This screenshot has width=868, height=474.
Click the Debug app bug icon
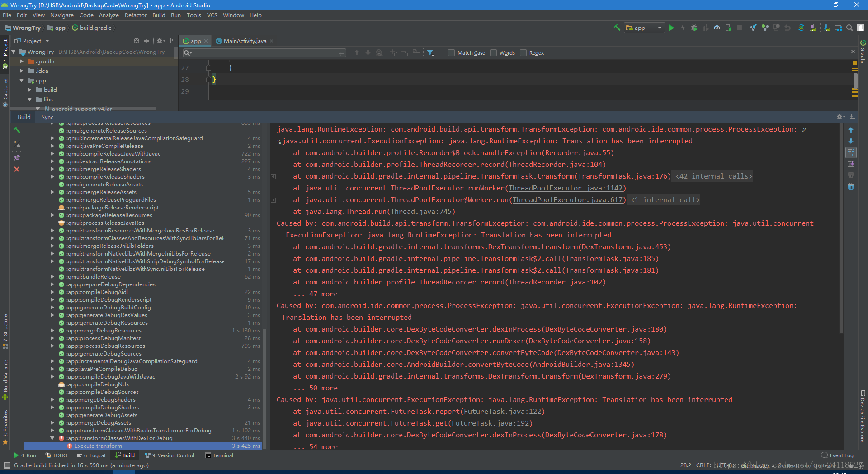click(694, 28)
